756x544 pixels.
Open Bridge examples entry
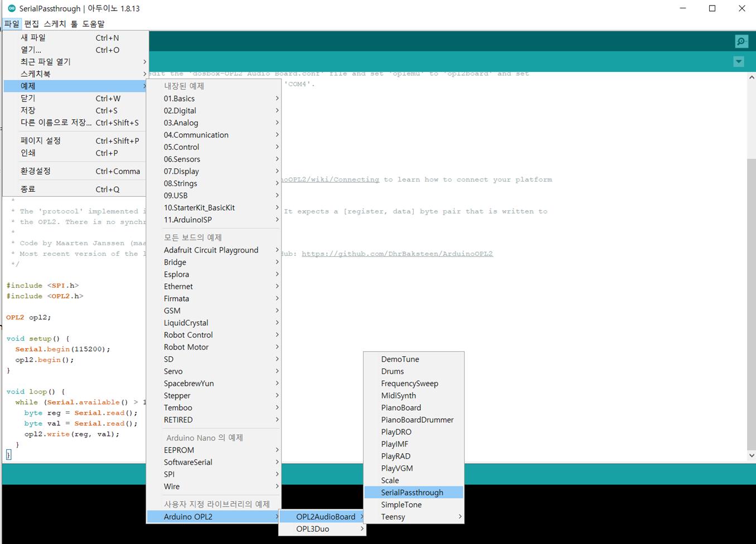tap(214, 262)
